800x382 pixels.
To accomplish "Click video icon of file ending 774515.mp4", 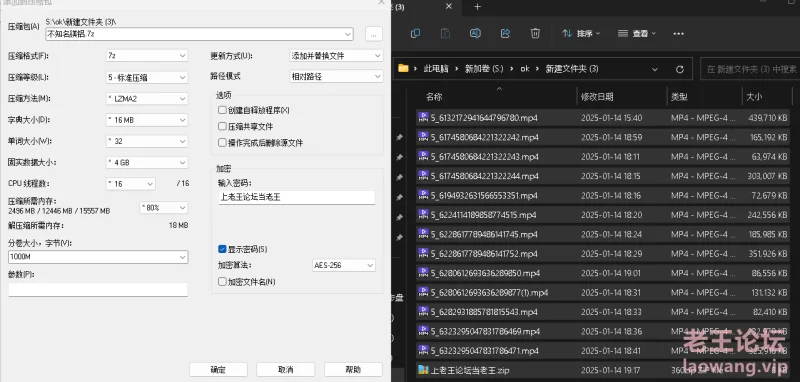I will 423,215.
